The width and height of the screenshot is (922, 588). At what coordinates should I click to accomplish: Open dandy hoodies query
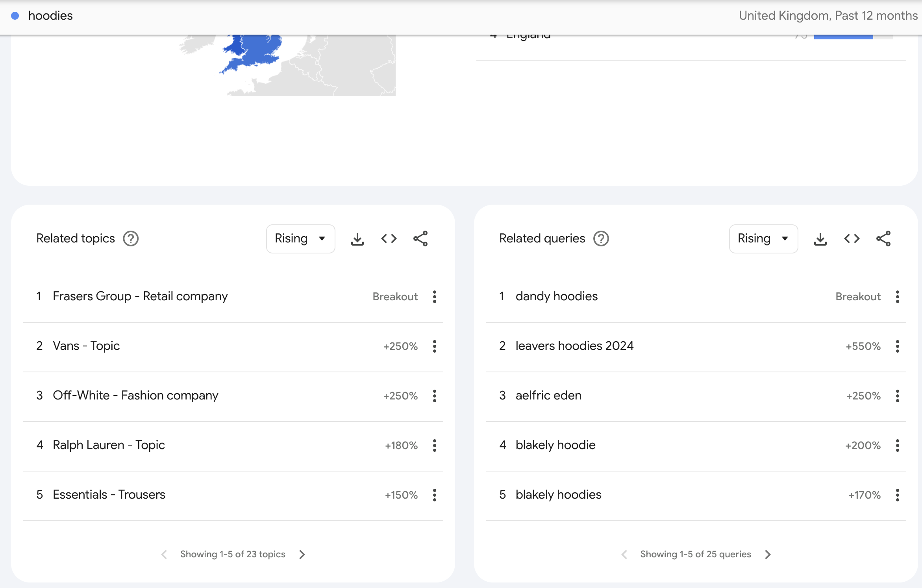[x=557, y=296]
